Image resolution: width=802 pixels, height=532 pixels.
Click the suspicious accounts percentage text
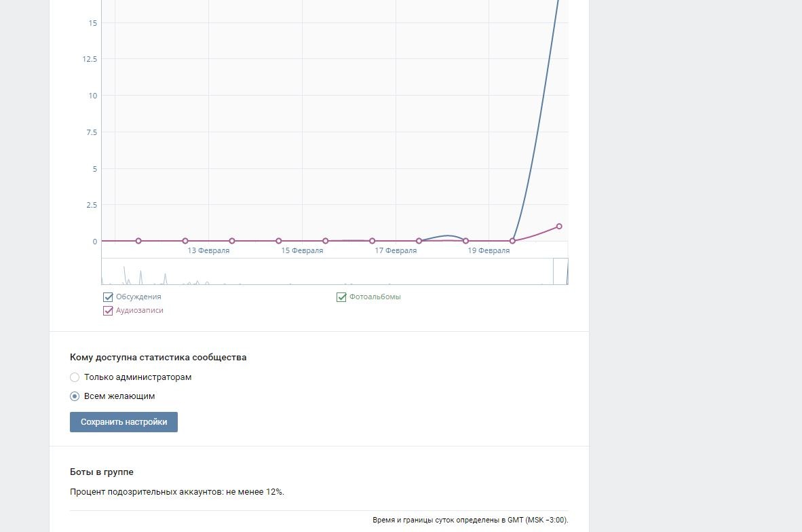176,492
